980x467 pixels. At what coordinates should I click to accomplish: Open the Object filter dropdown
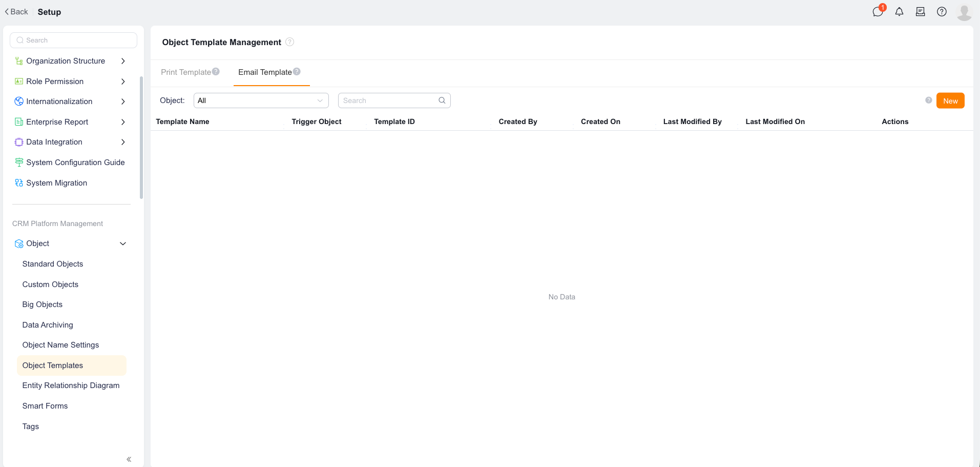(261, 100)
